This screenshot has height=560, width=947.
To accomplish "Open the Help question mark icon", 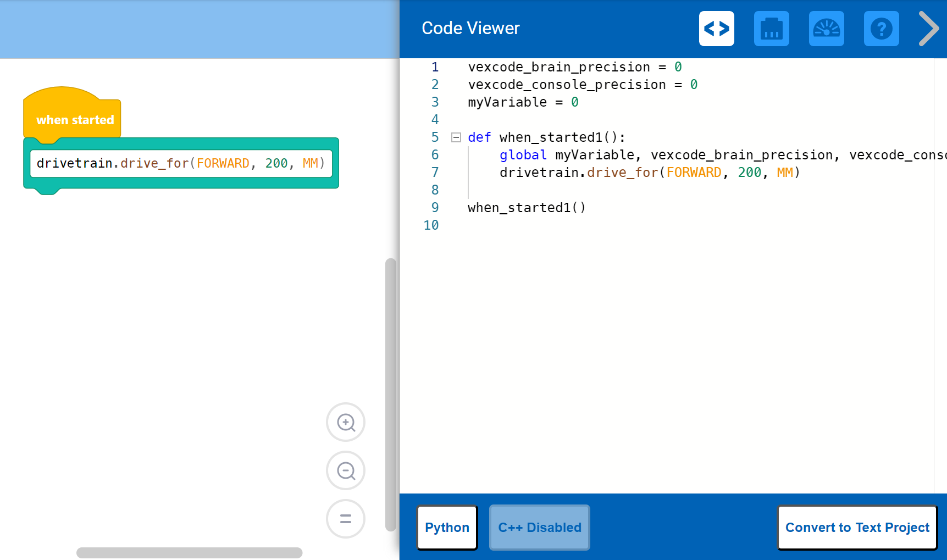I will tap(881, 29).
